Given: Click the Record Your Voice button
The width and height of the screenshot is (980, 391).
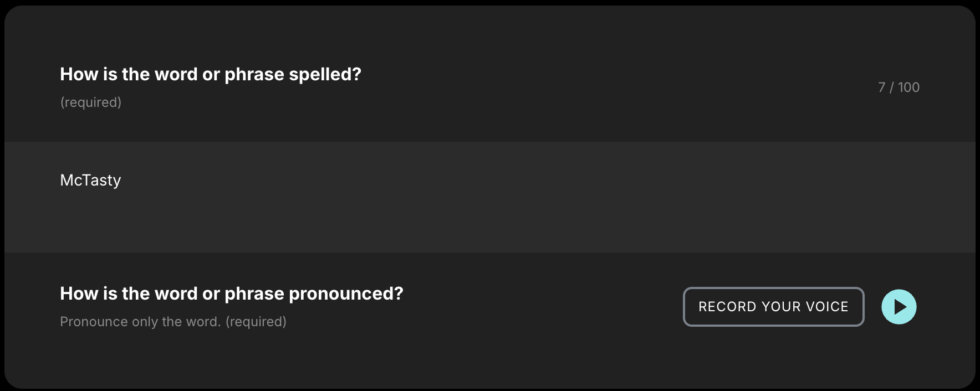Looking at the screenshot, I should pyautogui.click(x=773, y=307).
